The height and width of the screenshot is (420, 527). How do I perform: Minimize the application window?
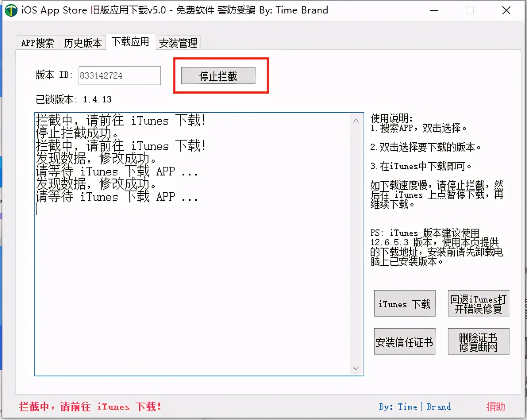click(434, 11)
